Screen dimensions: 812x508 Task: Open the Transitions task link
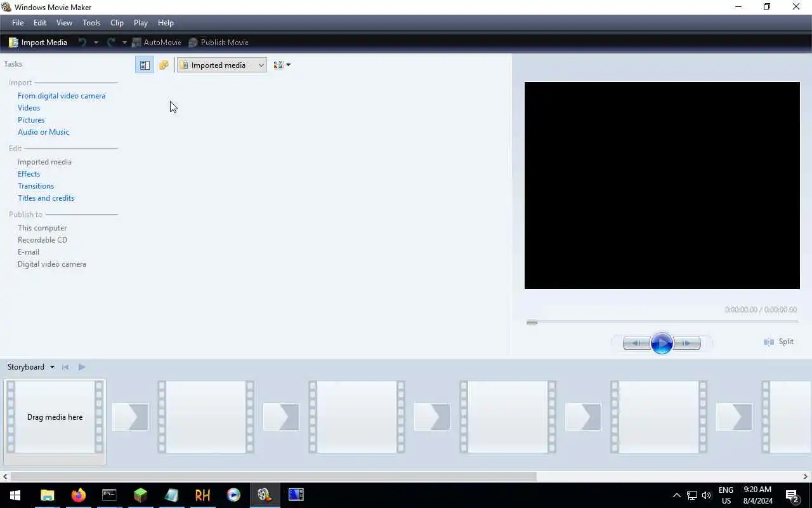coord(36,186)
